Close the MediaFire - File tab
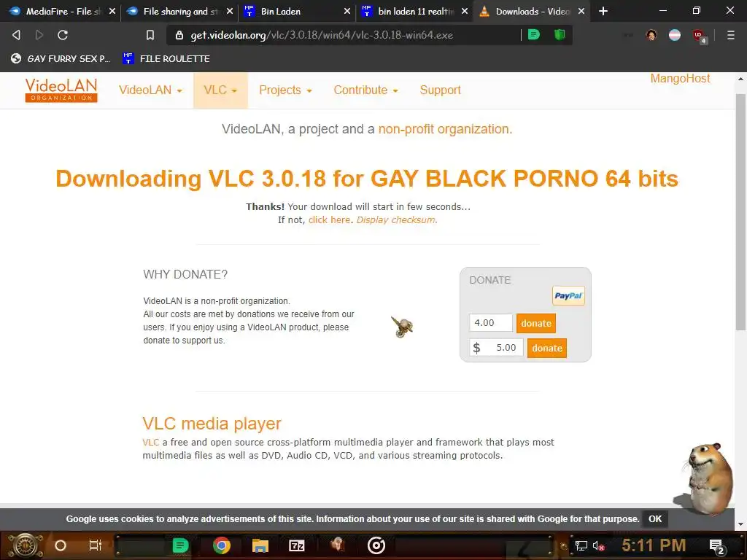 point(112,11)
